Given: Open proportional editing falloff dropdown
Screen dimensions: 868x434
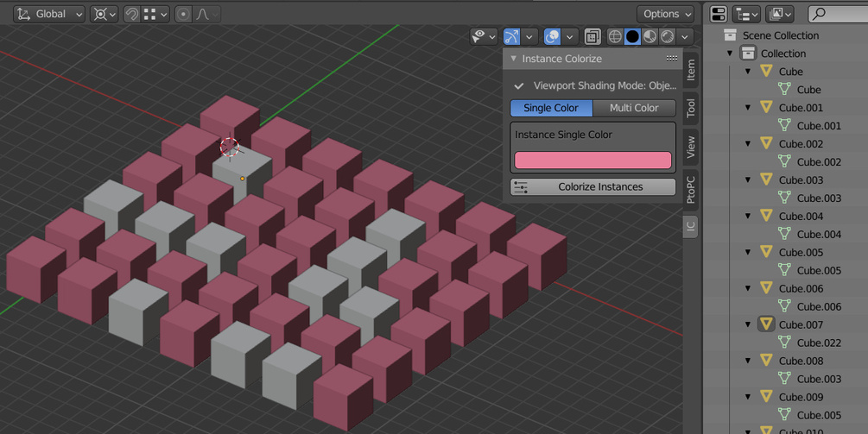Looking at the screenshot, I should 206,15.
